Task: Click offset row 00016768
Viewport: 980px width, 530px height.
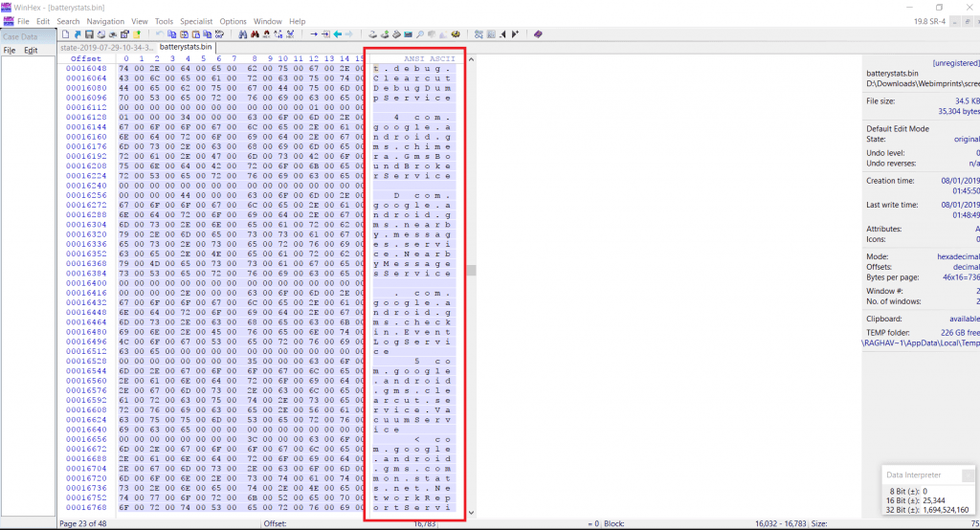Action: point(86,507)
